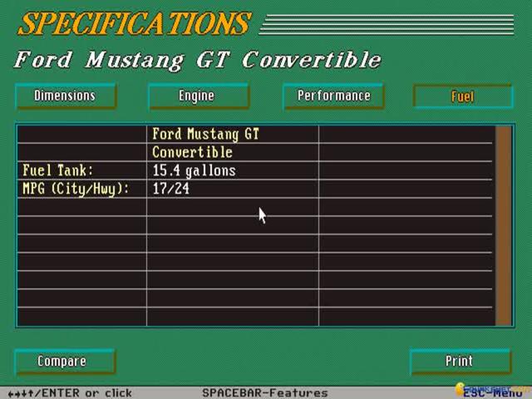Click the 'Convertible' cell in the table

tap(192, 152)
